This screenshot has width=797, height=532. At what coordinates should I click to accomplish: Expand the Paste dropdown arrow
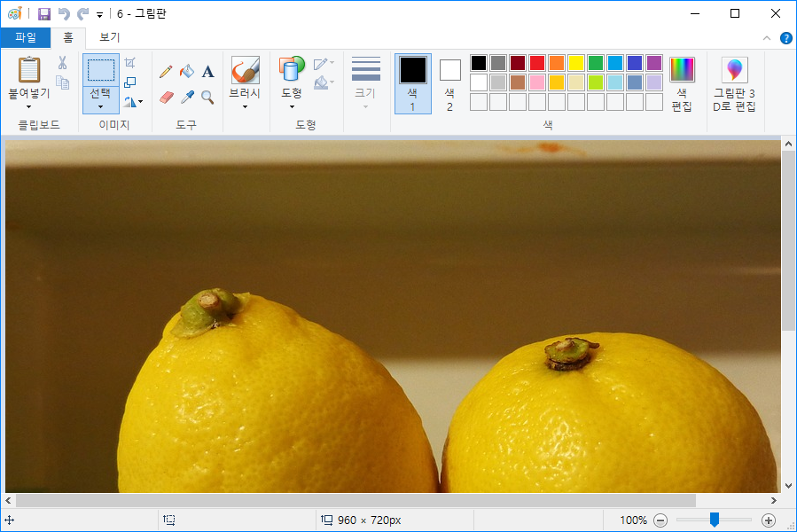coord(29,106)
